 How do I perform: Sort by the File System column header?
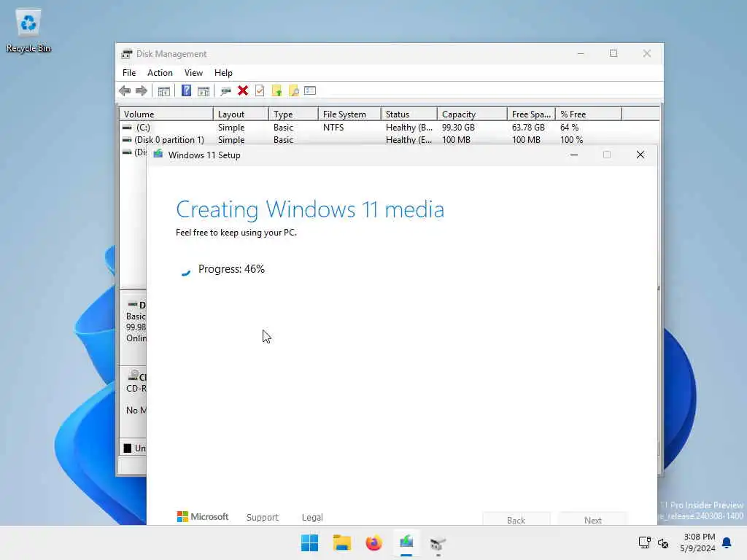[350, 114]
